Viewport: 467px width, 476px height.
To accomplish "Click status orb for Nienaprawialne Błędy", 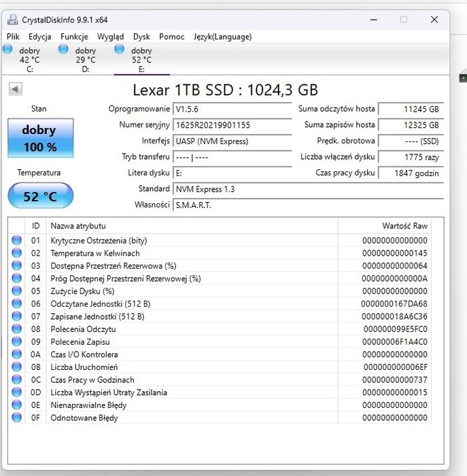I will 17,405.
